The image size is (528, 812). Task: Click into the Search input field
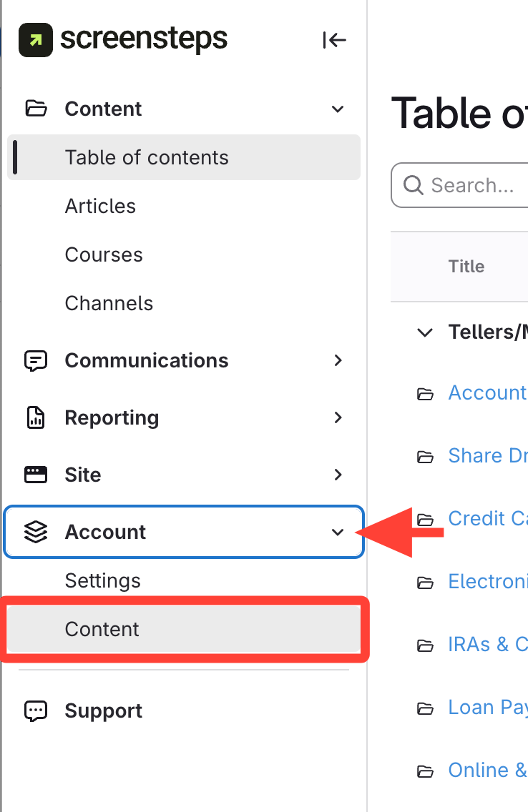[472, 186]
